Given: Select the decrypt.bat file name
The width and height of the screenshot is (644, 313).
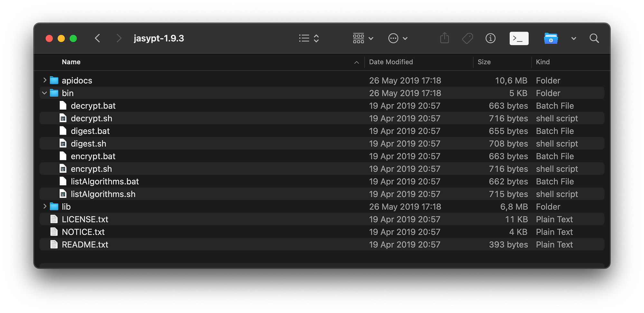Looking at the screenshot, I should pyautogui.click(x=93, y=106).
